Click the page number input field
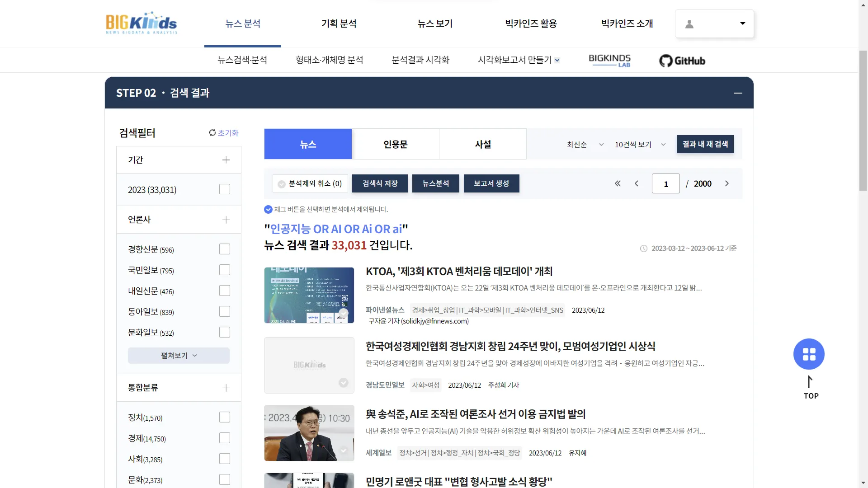 (665, 184)
